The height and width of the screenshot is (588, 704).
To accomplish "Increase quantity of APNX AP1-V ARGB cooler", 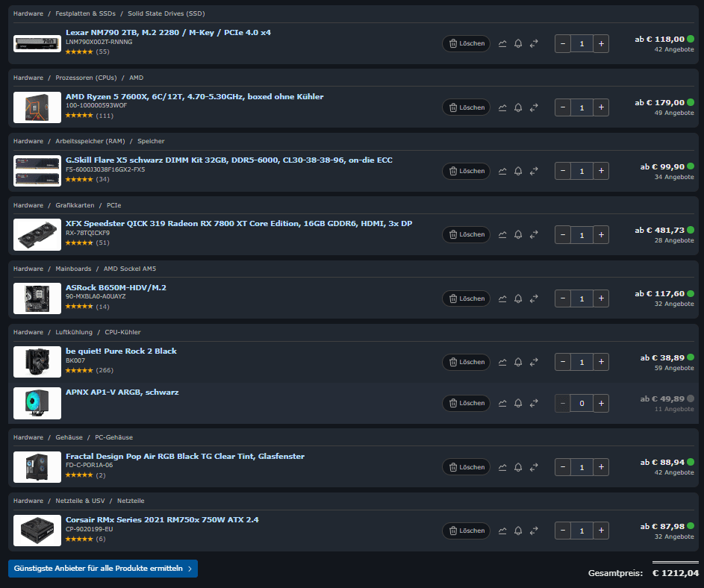I will coord(601,403).
